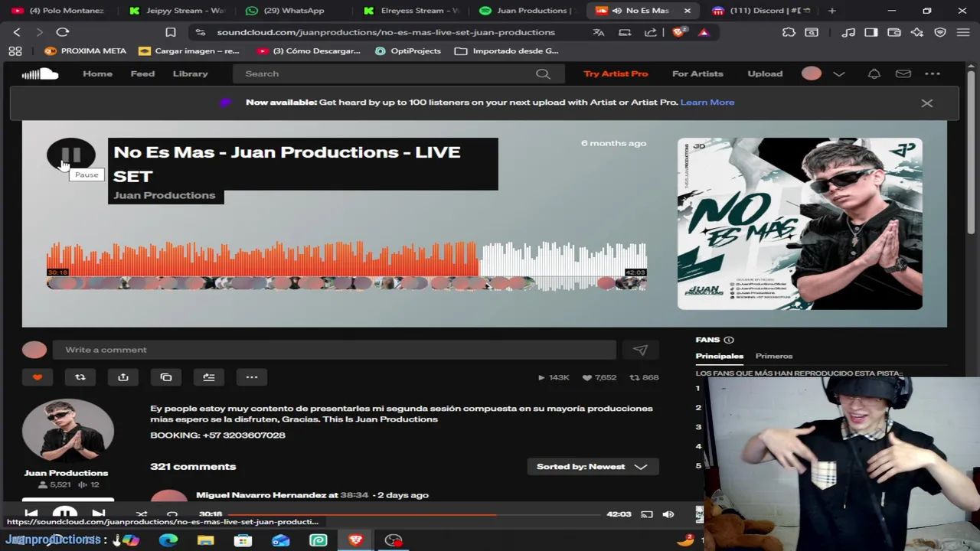Viewport: 980px width, 551px height.
Task: Switch to the WhatsApp browser tab
Action: pyautogui.click(x=292, y=11)
